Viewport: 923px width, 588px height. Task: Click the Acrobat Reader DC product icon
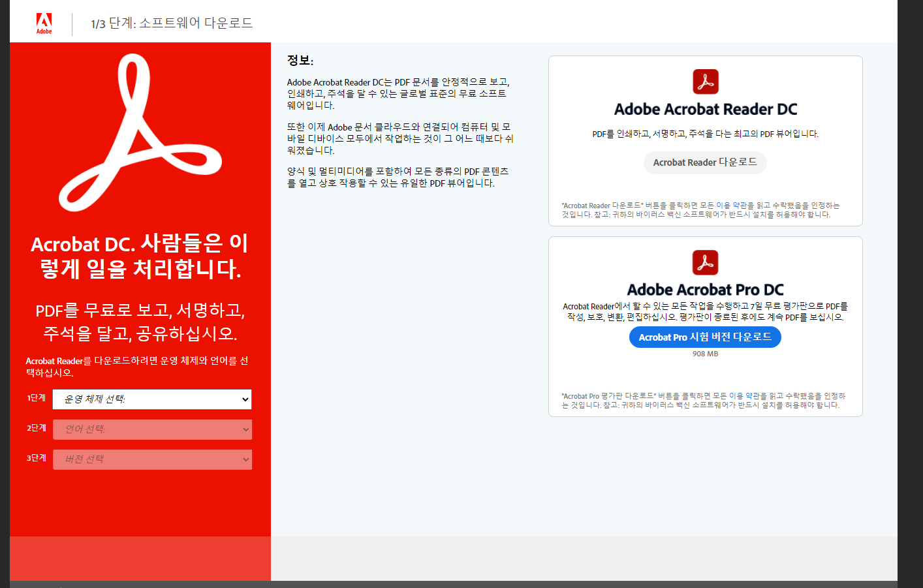pos(706,82)
